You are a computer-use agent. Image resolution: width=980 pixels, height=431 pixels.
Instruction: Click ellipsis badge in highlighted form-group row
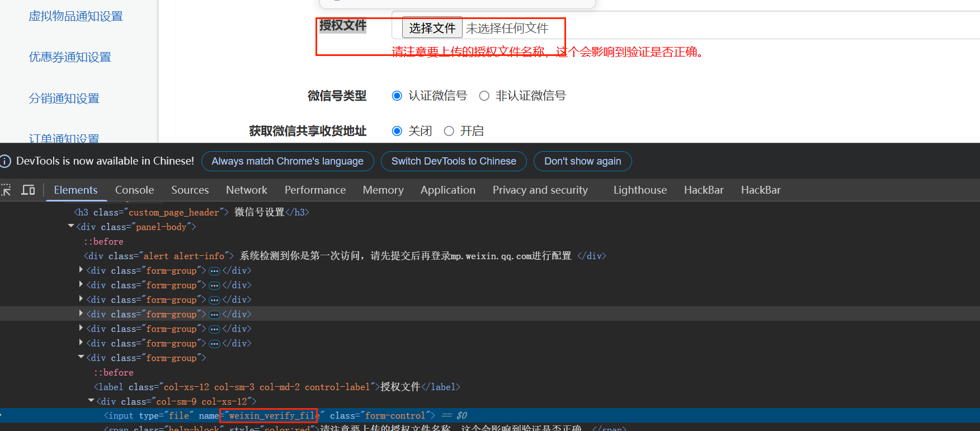[214, 315]
